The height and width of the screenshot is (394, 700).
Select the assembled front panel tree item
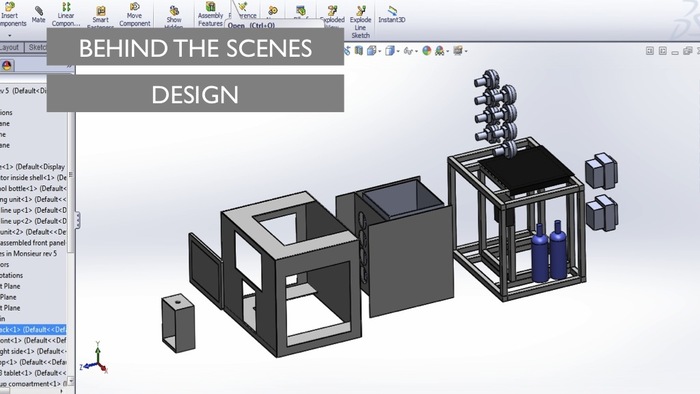pyautogui.click(x=33, y=243)
